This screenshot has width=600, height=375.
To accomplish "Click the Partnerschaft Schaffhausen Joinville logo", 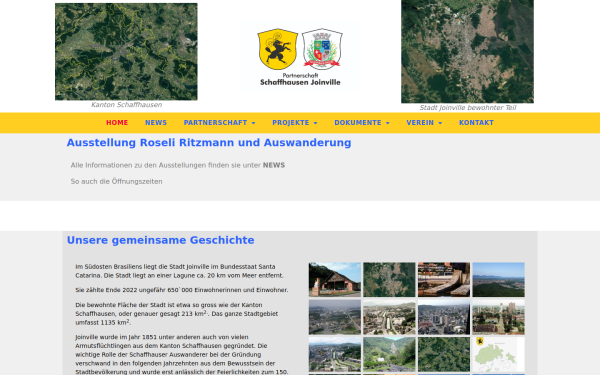I will [x=300, y=56].
